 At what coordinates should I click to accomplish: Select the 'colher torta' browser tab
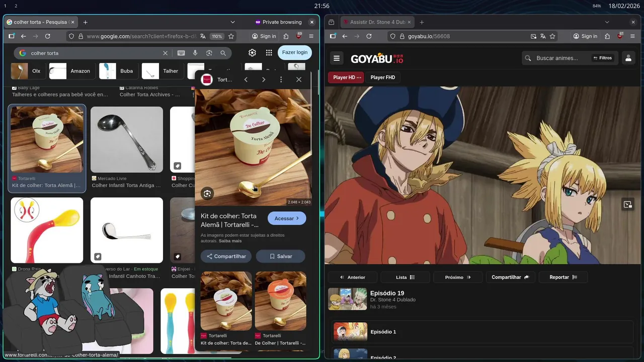[x=40, y=22]
